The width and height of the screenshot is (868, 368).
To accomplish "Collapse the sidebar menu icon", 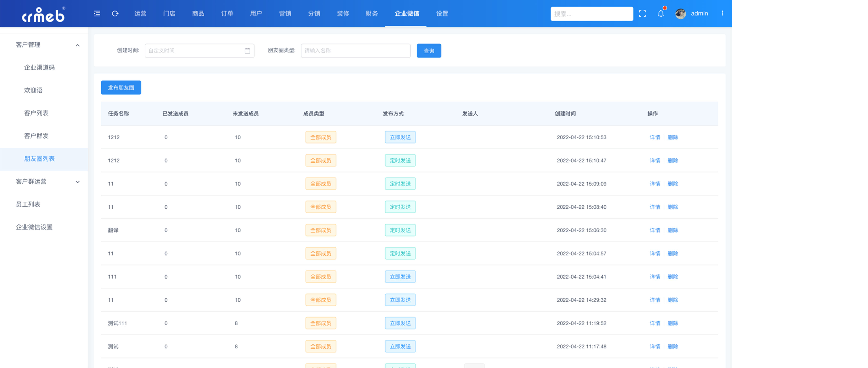I will point(97,14).
